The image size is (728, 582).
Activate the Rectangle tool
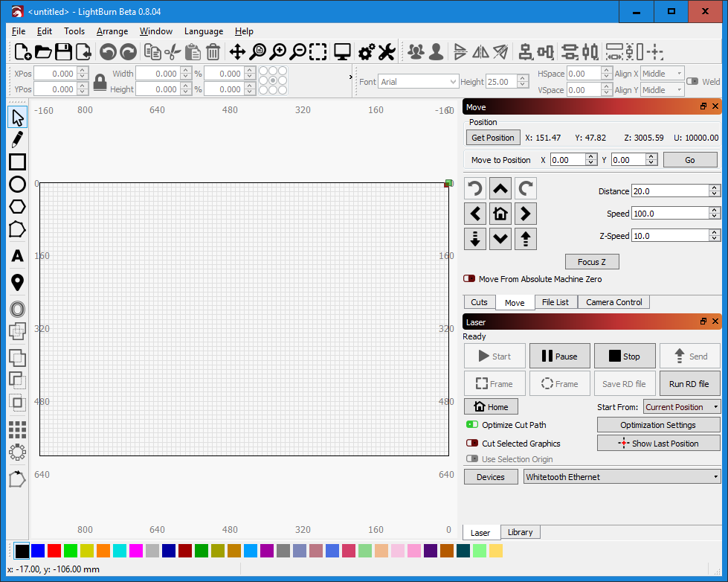point(17,161)
